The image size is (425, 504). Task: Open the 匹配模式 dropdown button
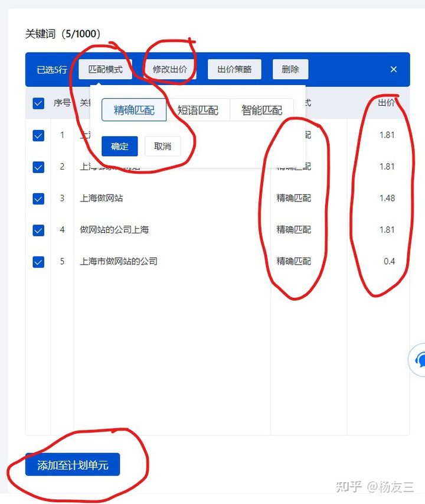105,69
